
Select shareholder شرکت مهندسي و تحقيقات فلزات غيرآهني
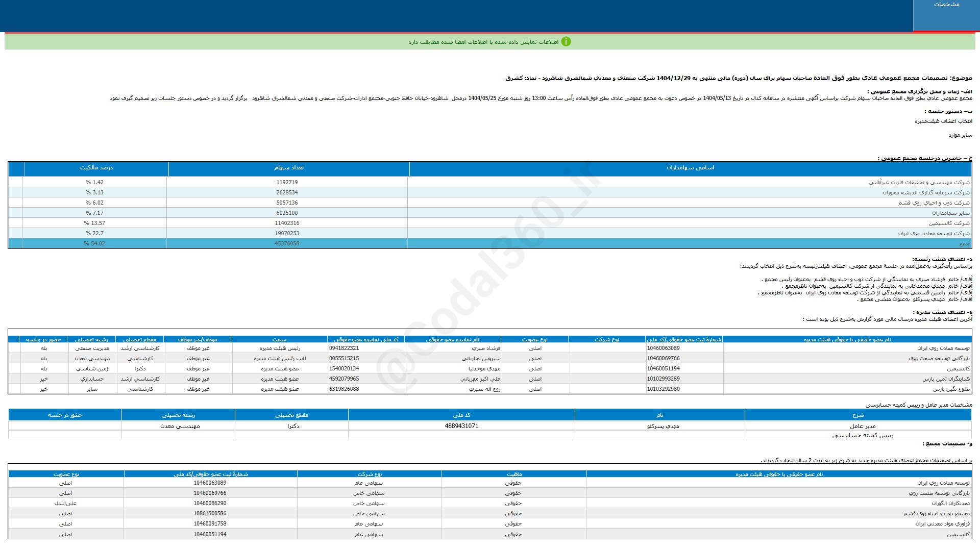coord(919,182)
